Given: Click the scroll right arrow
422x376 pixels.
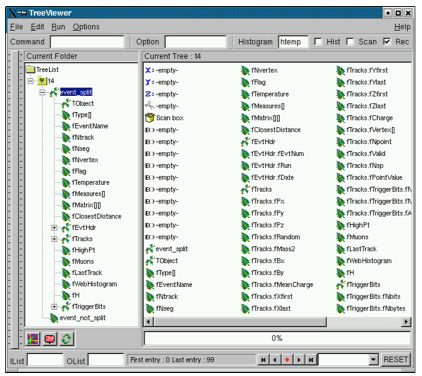Looking at the screenshot, I should (406, 322).
